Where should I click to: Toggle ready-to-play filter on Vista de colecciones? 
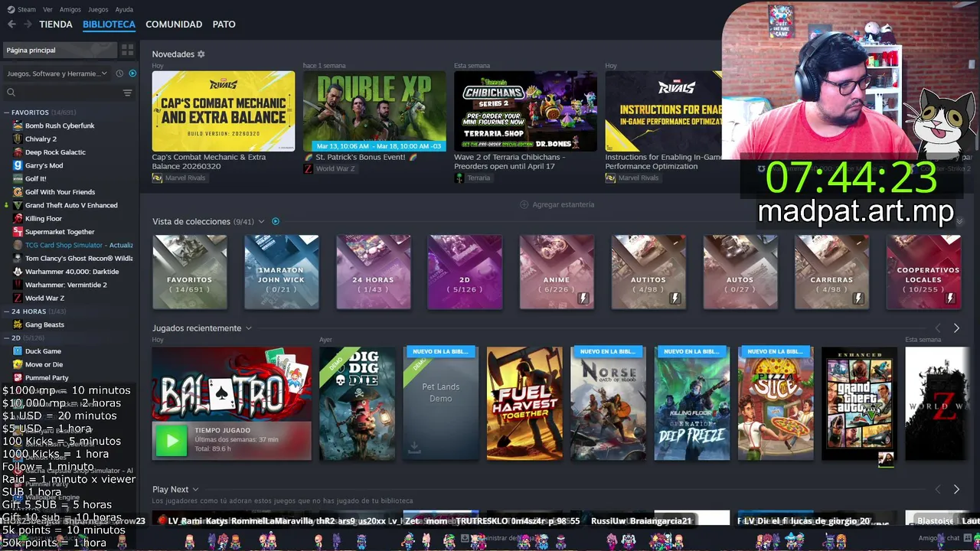[x=276, y=222]
